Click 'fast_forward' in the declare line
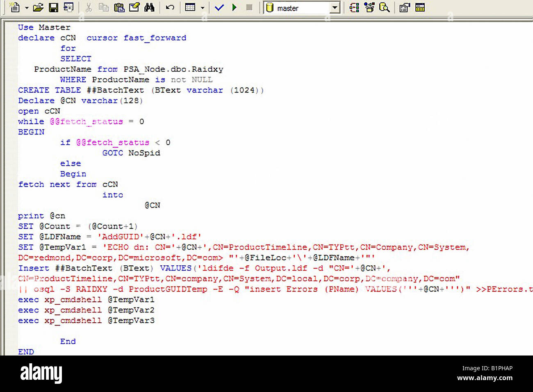 (x=155, y=38)
